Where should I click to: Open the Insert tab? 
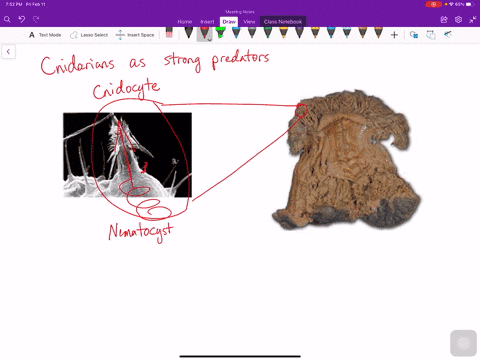[207, 22]
